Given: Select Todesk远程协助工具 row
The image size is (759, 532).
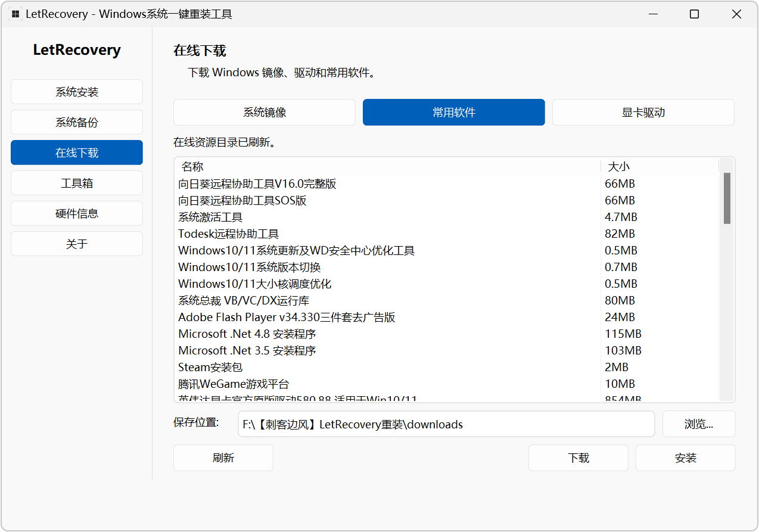Looking at the screenshot, I should pyautogui.click(x=447, y=234).
